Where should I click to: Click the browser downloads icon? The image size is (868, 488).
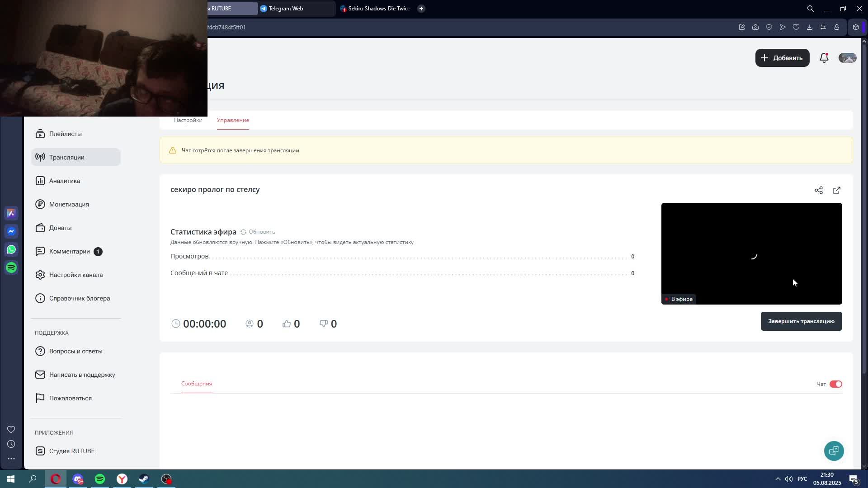[x=810, y=27]
